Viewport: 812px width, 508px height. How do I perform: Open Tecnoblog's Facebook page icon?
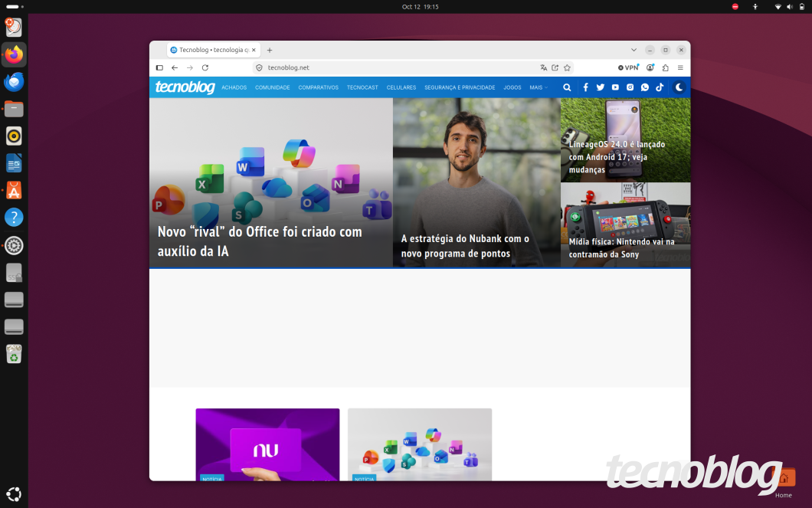coord(586,87)
